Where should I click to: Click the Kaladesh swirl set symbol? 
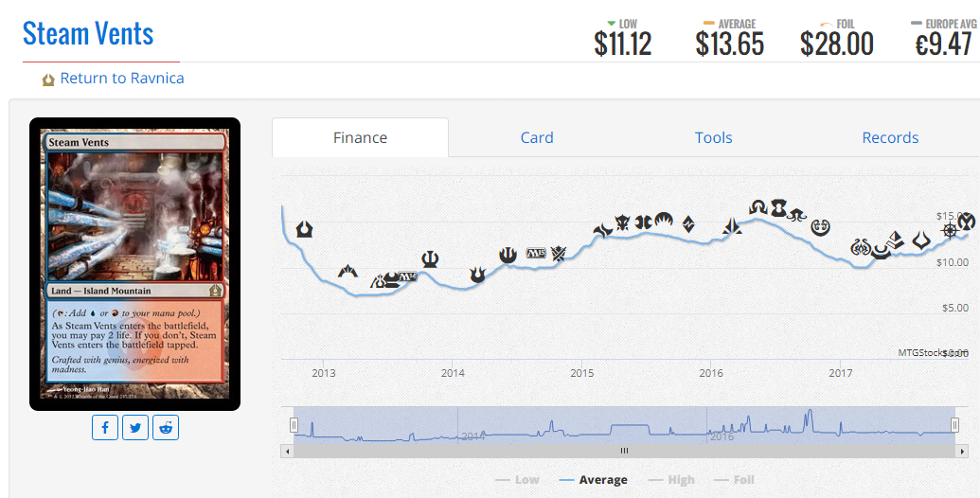(820, 227)
